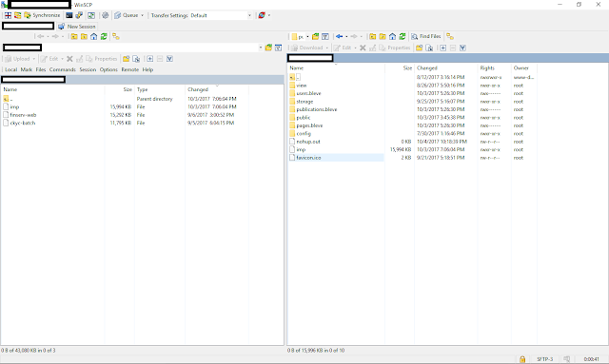
Task: Click the local select files plus icon
Action: click(150, 59)
